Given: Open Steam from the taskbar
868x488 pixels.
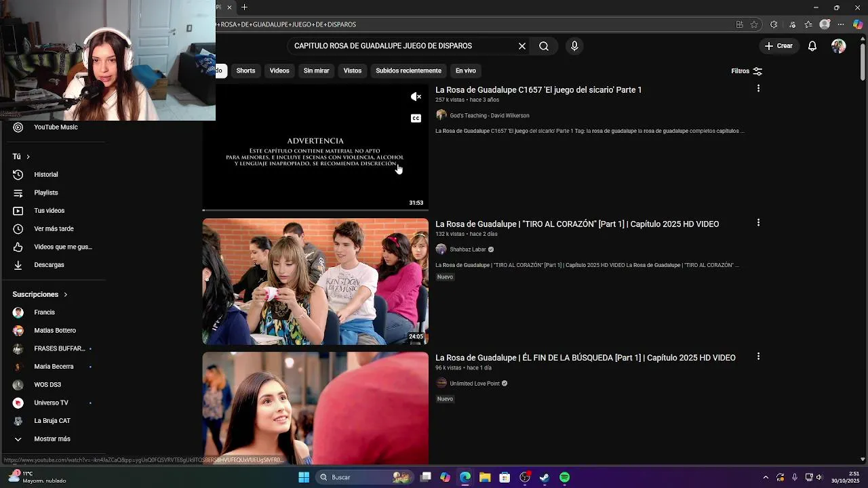Looking at the screenshot, I should point(544,477).
